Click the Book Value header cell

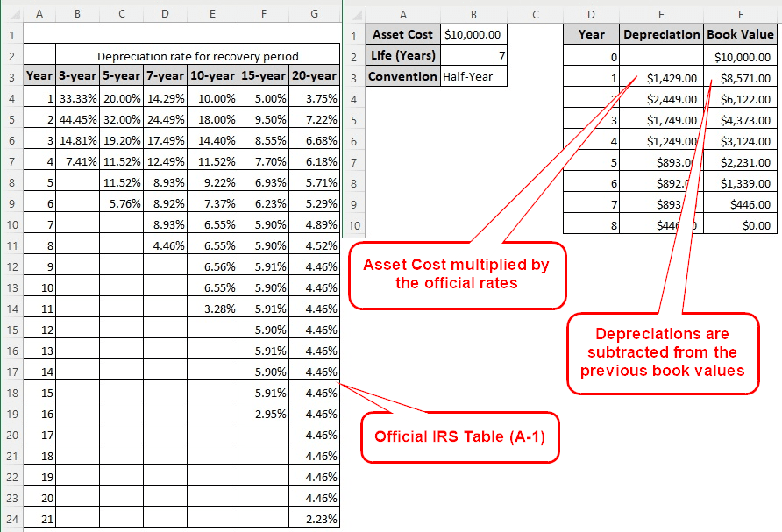coord(741,35)
